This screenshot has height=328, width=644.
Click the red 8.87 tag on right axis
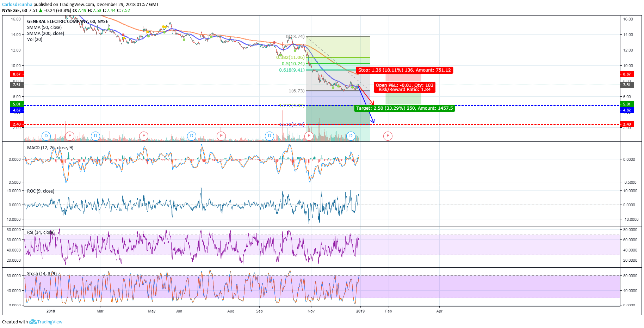(x=627, y=74)
